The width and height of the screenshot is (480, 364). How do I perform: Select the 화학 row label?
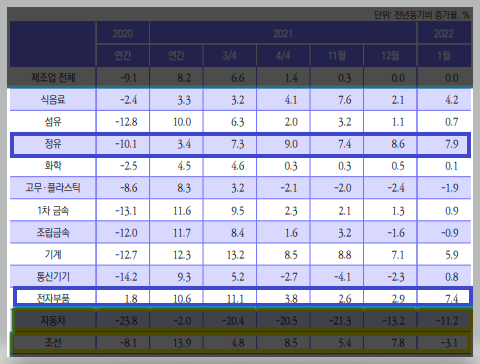pos(53,166)
